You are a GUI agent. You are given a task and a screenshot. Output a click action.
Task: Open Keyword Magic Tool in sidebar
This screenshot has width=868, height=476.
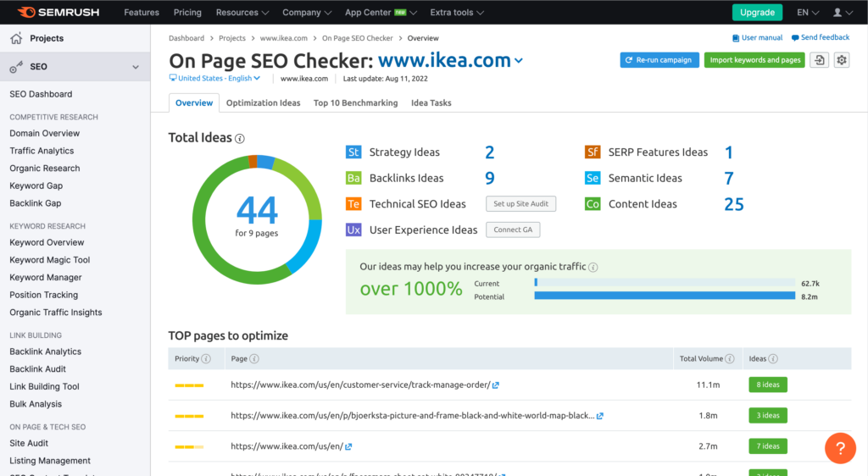pos(50,260)
